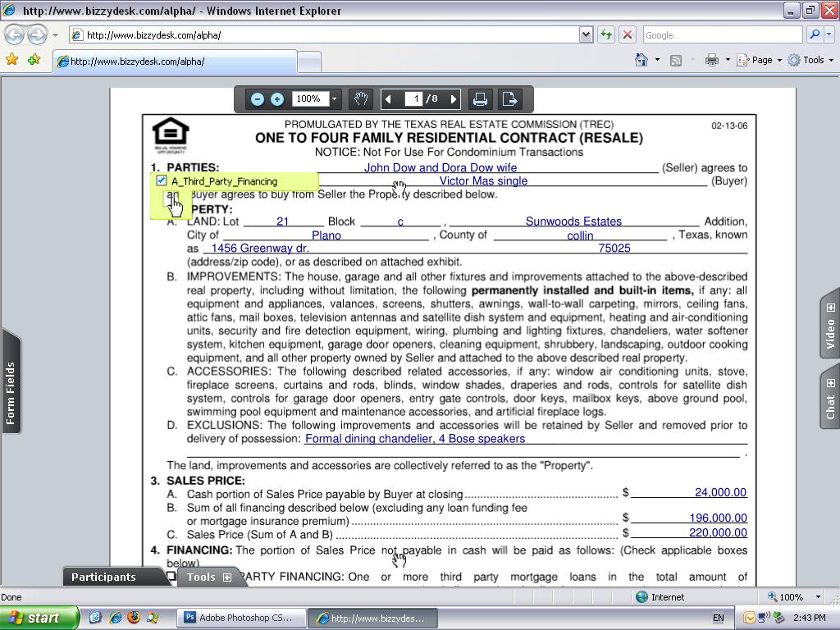Open status bar zoom level dropdown
Image resolution: width=840 pixels, height=630 pixels.
click(x=818, y=597)
